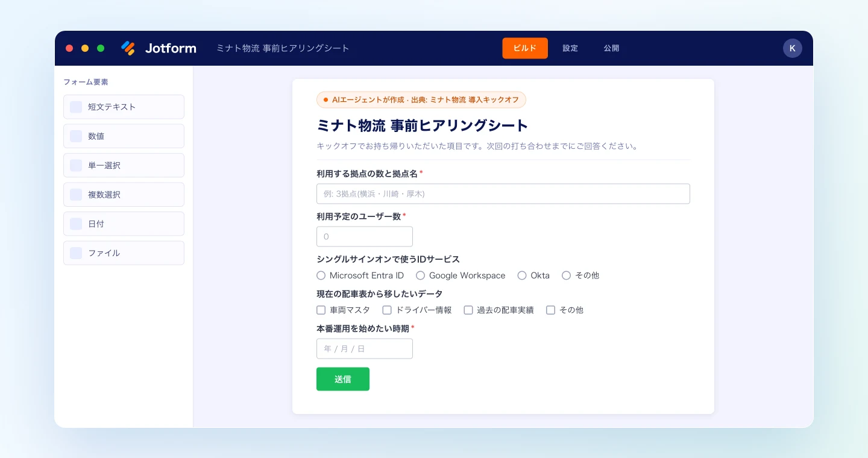The image size is (868, 458).
Task: Click icon beside 複数選択 element
Action: click(x=76, y=195)
